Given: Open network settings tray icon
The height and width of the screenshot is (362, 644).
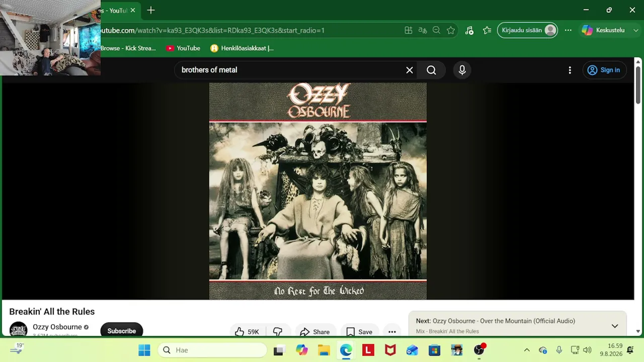Looking at the screenshot, I should click(575, 350).
